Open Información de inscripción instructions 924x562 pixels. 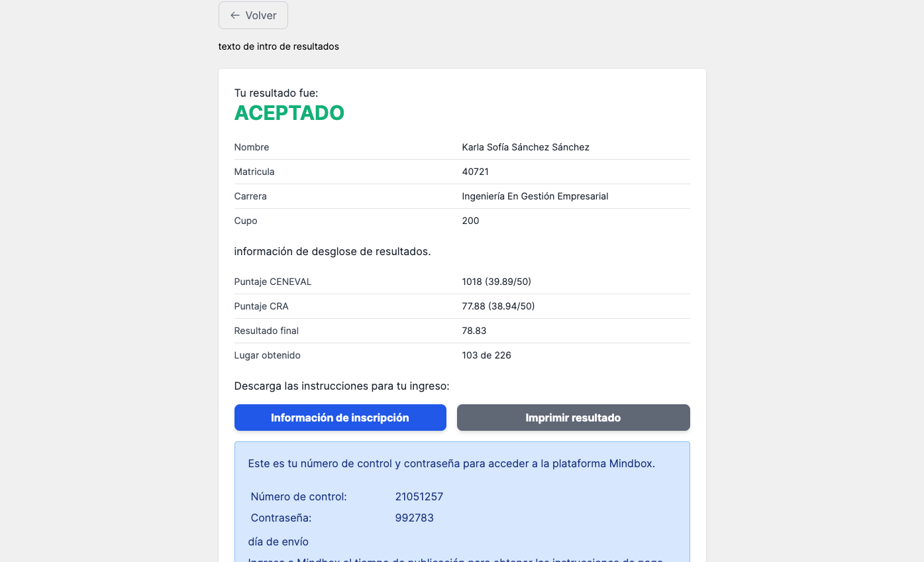(340, 418)
